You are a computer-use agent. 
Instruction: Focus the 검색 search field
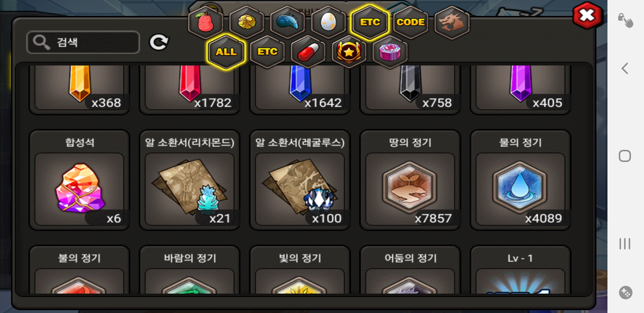coord(83,42)
